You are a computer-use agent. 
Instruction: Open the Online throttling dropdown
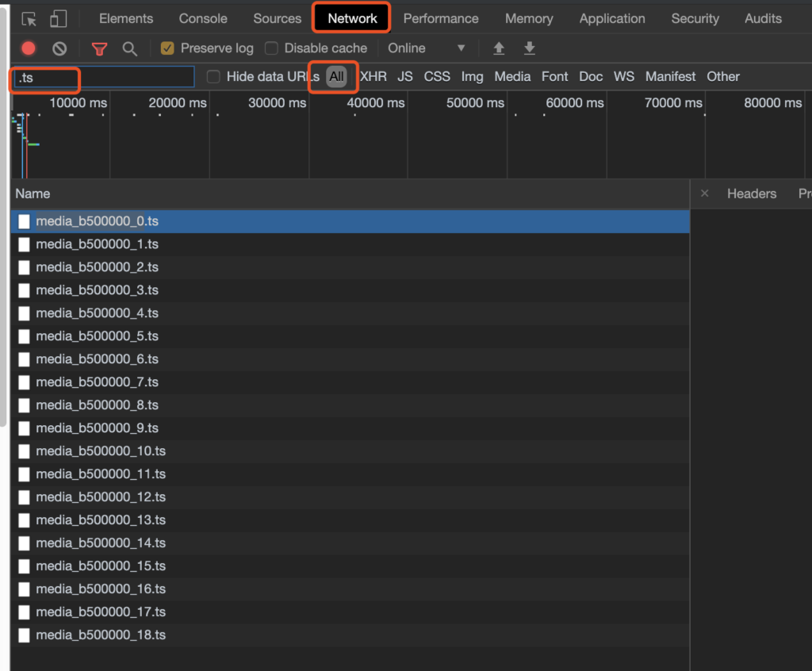click(426, 48)
